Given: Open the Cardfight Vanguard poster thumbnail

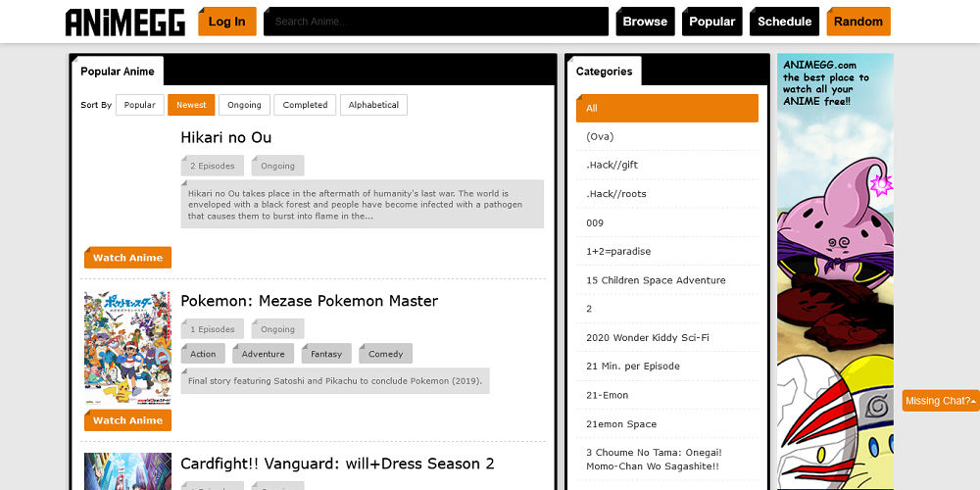Looking at the screenshot, I should pos(127,471).
